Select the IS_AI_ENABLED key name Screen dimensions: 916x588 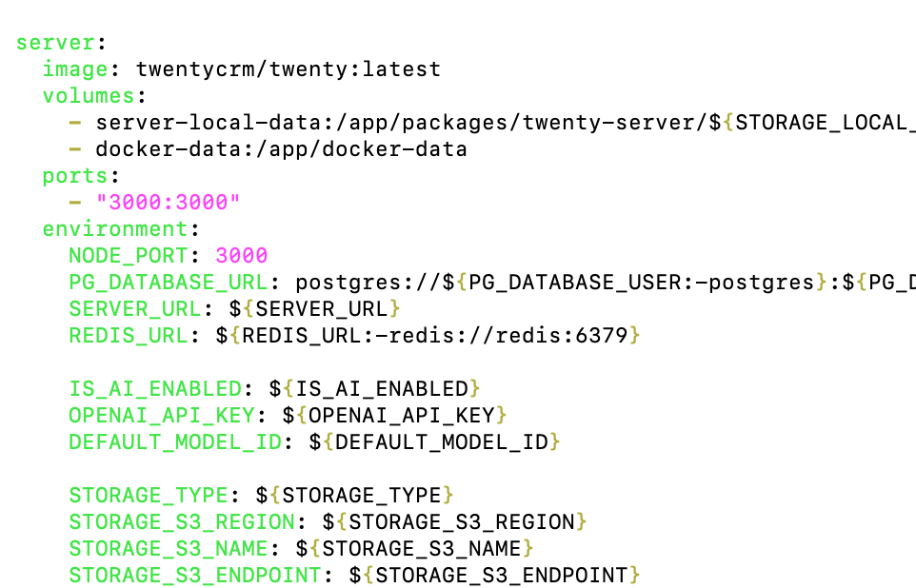click(155, 389)
